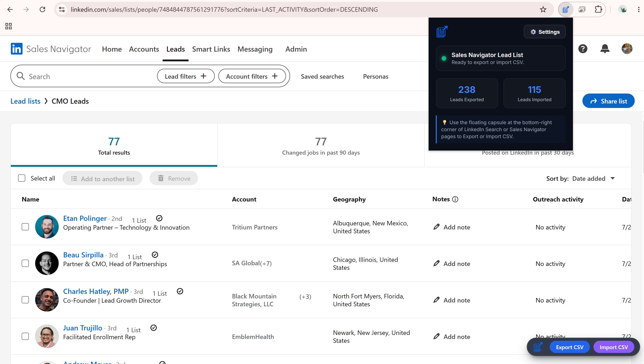
Task: Select Changed jobs in past 90 days tab
Action: point(321,145)
